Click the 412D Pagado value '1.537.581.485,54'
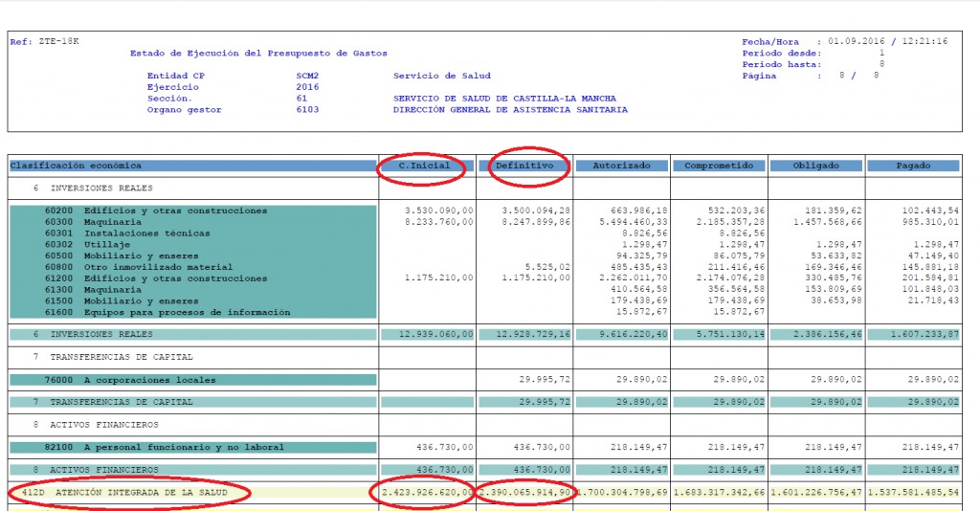The width and height of the screenshot is (980, 511). pyautogui.click(x=913, y=492)
